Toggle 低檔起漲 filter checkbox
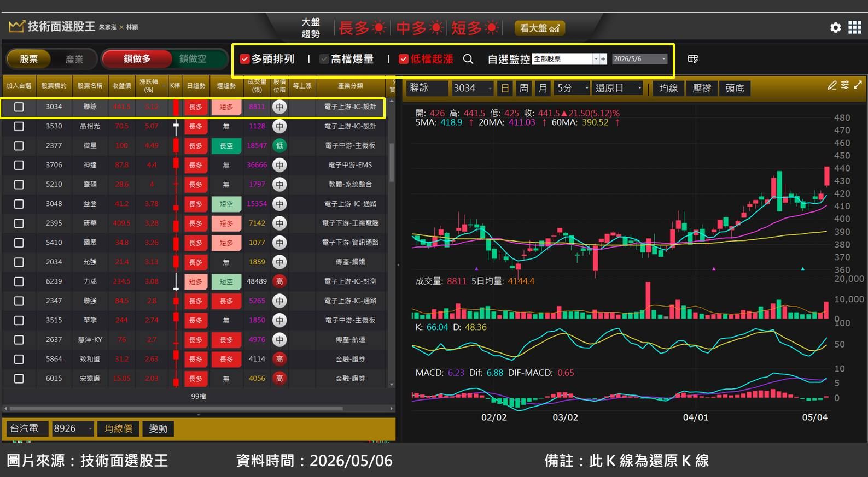 point(404,59)
